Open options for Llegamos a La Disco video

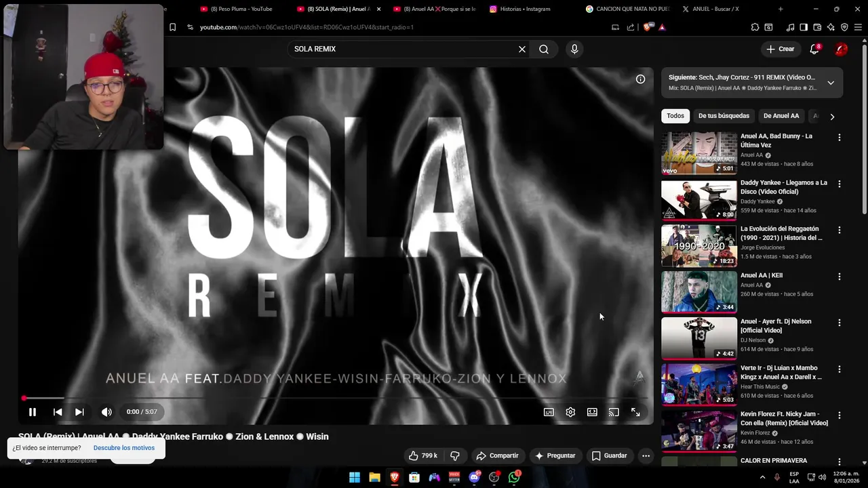[x=839, y=184]
